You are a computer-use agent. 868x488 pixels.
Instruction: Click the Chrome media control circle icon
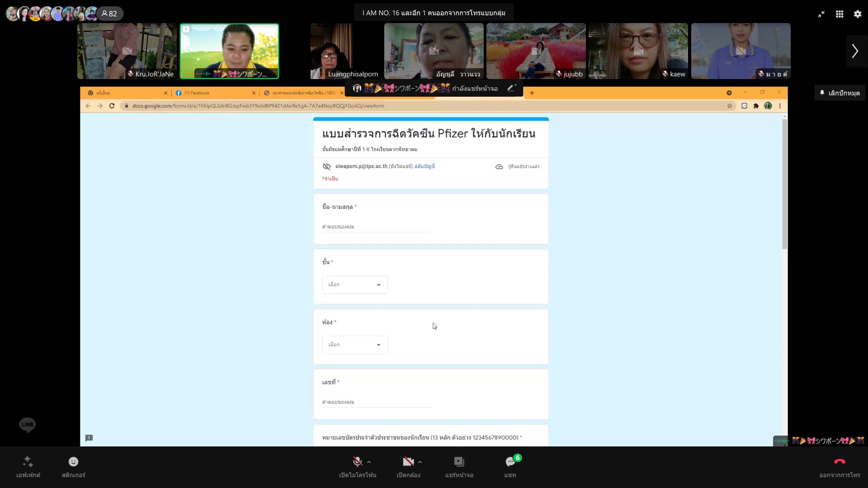point(729,93)
